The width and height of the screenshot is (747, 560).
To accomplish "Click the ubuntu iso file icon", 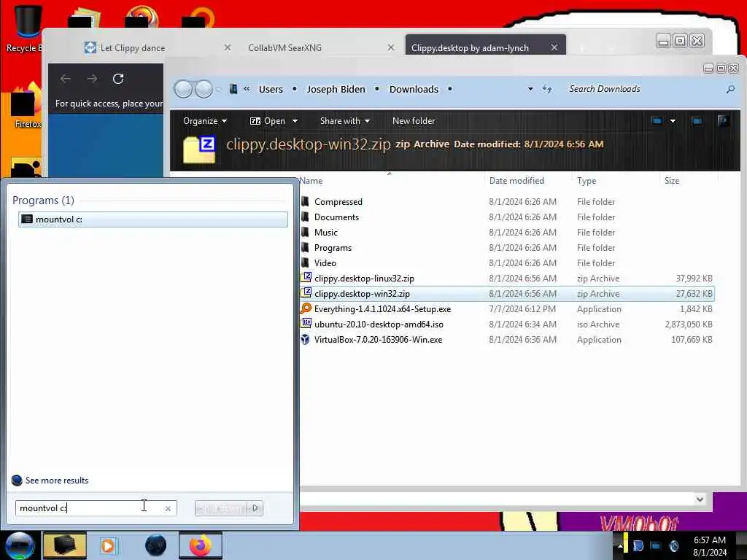I will [306, 324].
